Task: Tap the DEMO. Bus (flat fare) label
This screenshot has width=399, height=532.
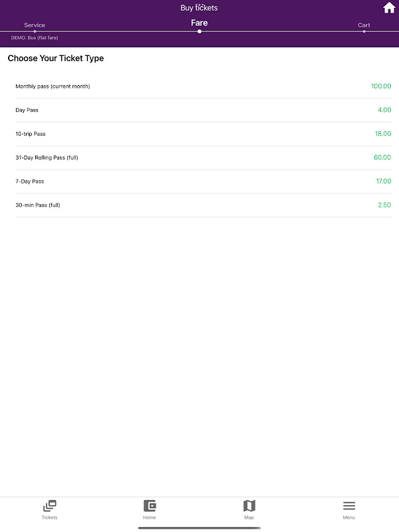Action: [35, 38]
